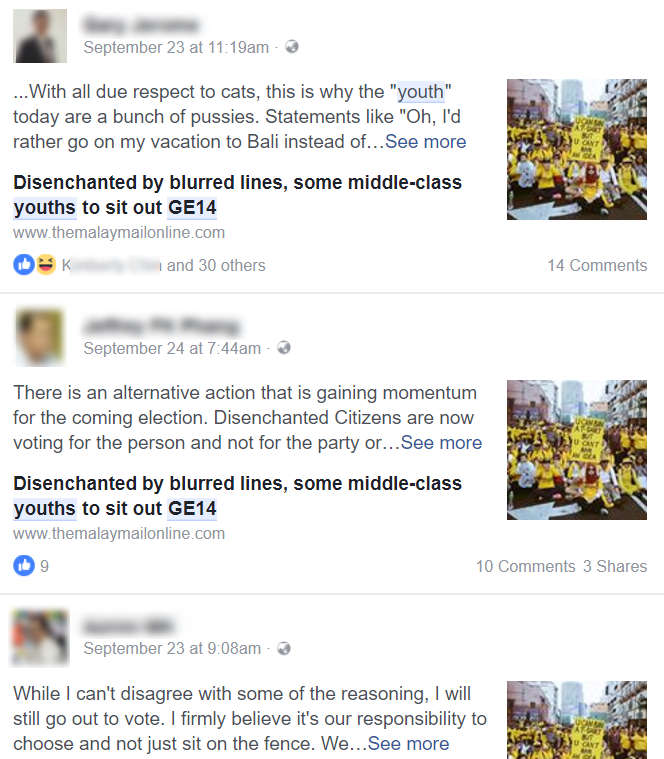This screenshot has height=759, width=664.
Task: Click the globe icon beside September 24 timestamp
Action: tap(284, 348)
